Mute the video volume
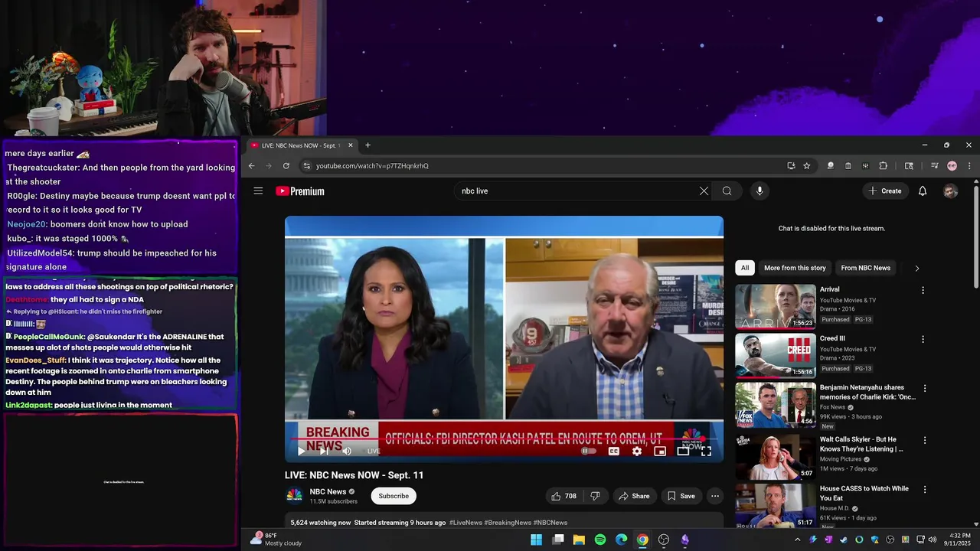The height and width of the screenshot is (551, 980). click(346, 451)
